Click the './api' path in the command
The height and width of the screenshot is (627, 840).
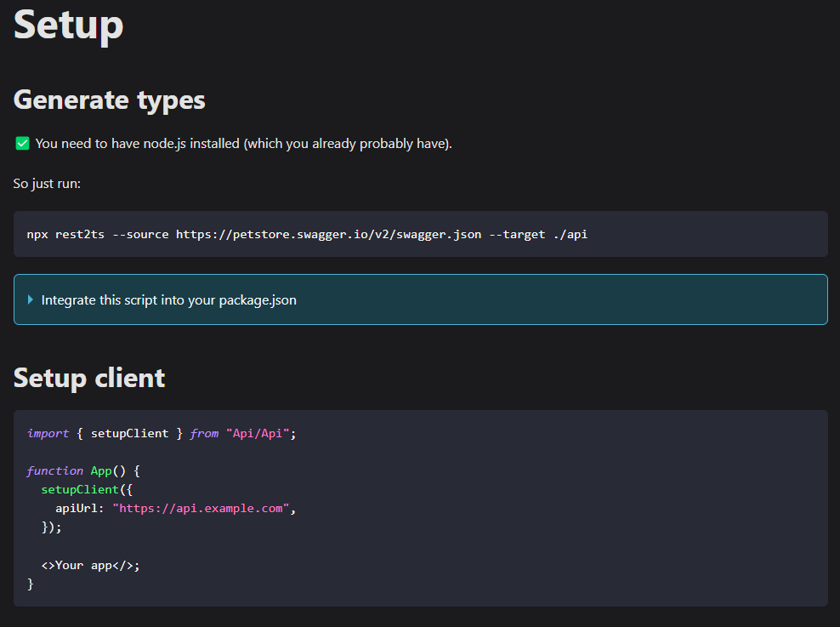click(570, 234)
